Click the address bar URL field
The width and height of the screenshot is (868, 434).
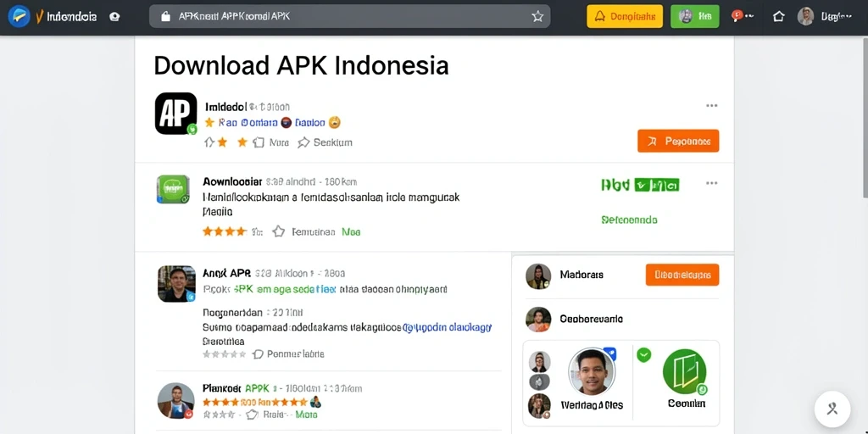click(350, 17)
